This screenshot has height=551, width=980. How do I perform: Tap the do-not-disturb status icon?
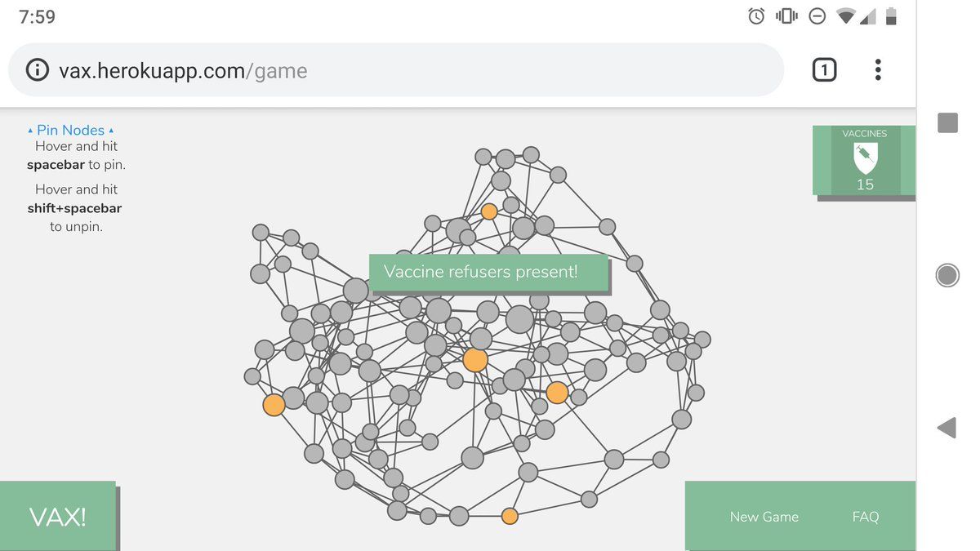(817, 16)
